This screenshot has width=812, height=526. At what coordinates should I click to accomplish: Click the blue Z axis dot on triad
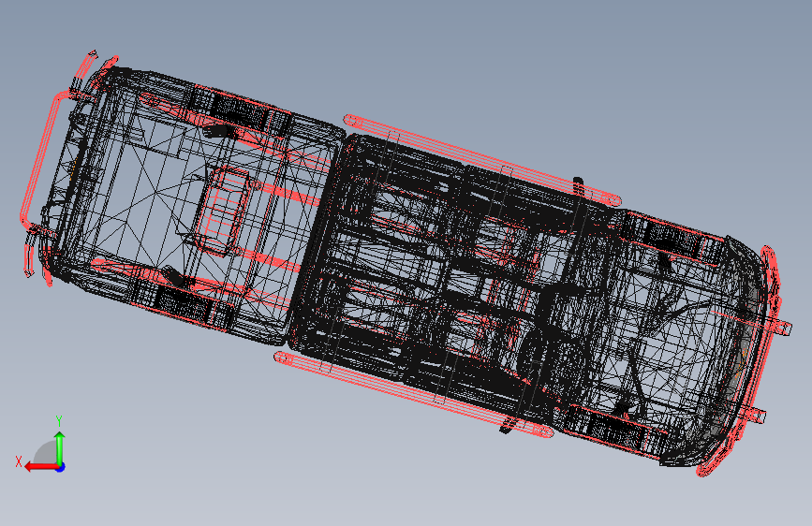(61, 467)
